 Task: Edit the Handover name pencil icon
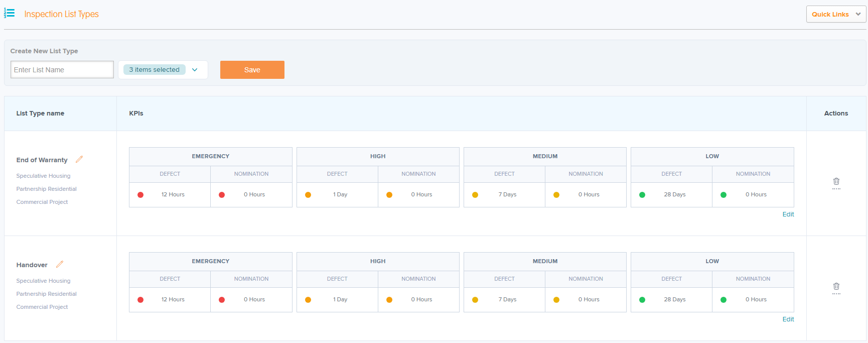[60, 264]
